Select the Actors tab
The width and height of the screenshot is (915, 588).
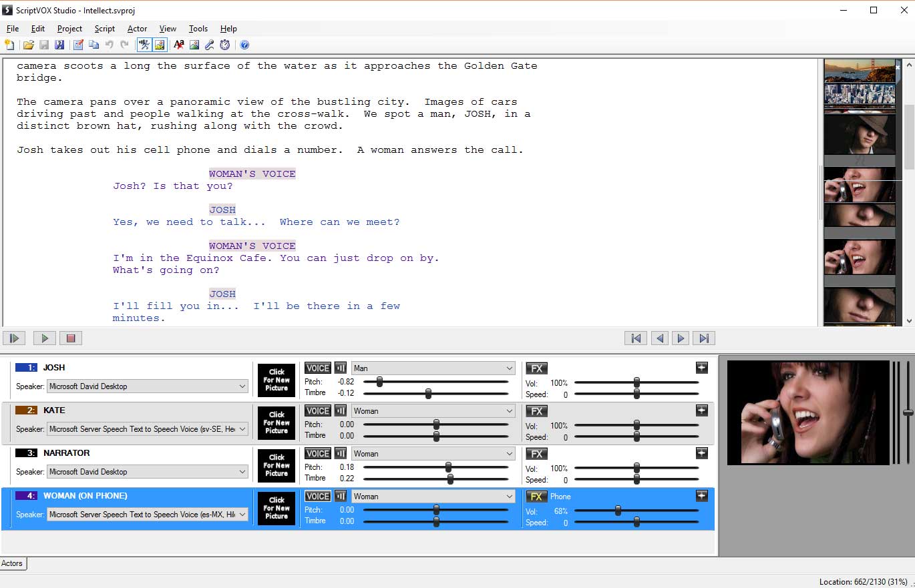[x=12, y=563]
